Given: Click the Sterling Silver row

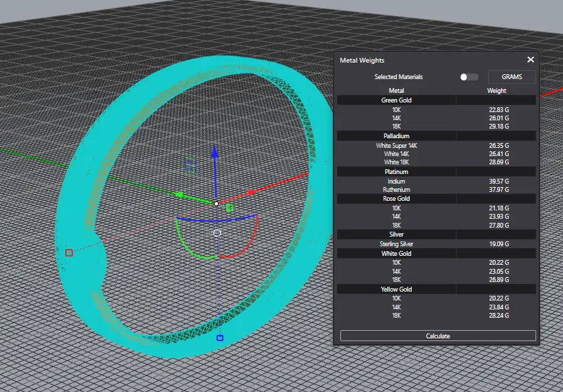Looking at the screenshot, I should coord(437,244).
